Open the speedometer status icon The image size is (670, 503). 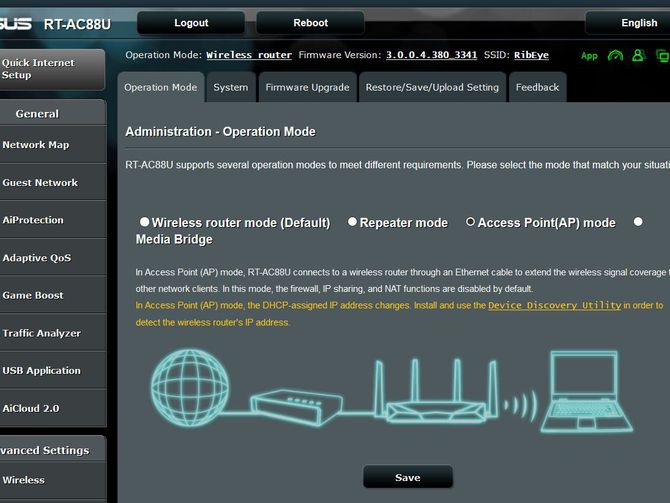point(615,56)
